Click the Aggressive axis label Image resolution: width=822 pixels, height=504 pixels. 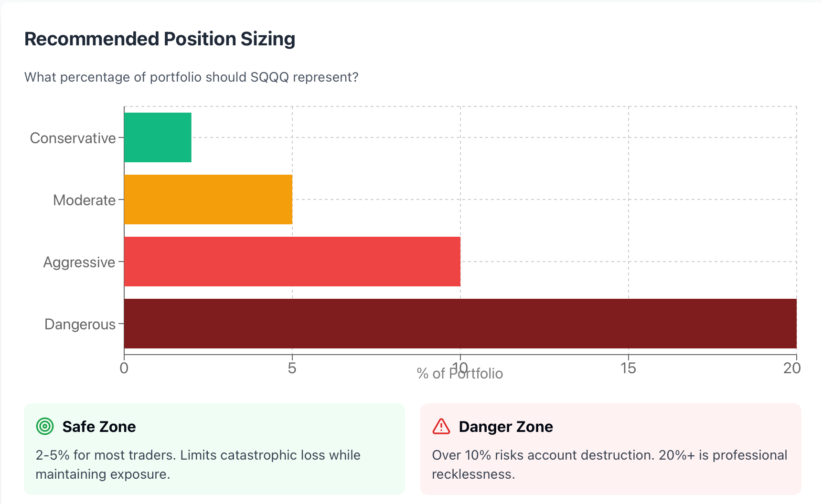point(79,262)
